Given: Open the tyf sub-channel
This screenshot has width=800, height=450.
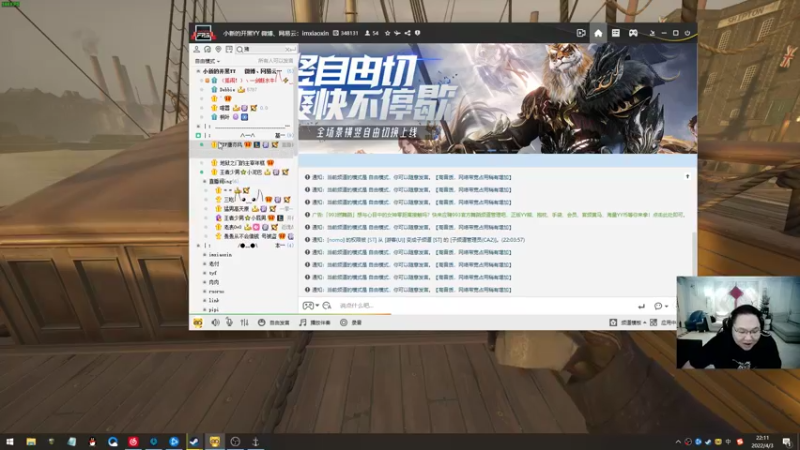Looking at the screenshot, I should [x=213, y=273].
